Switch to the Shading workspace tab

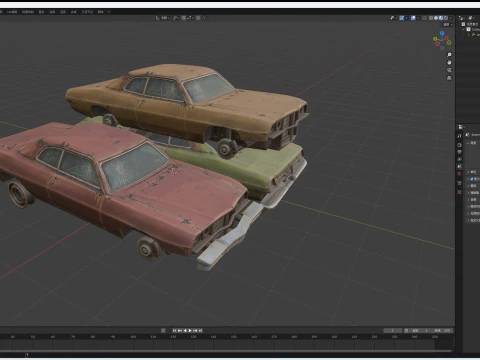[41, 12]
